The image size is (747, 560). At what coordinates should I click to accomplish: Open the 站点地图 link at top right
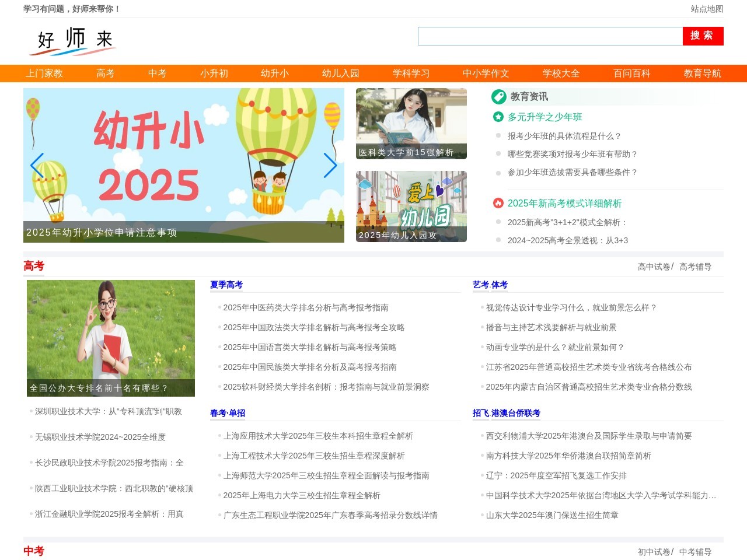(707, 9)
